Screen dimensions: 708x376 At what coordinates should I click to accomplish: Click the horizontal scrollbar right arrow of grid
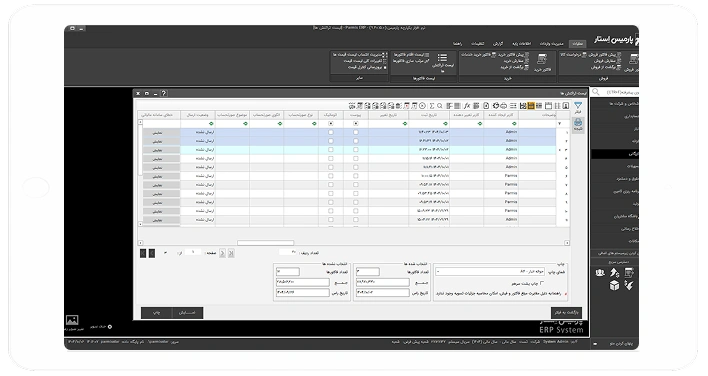tap(567, 243)
